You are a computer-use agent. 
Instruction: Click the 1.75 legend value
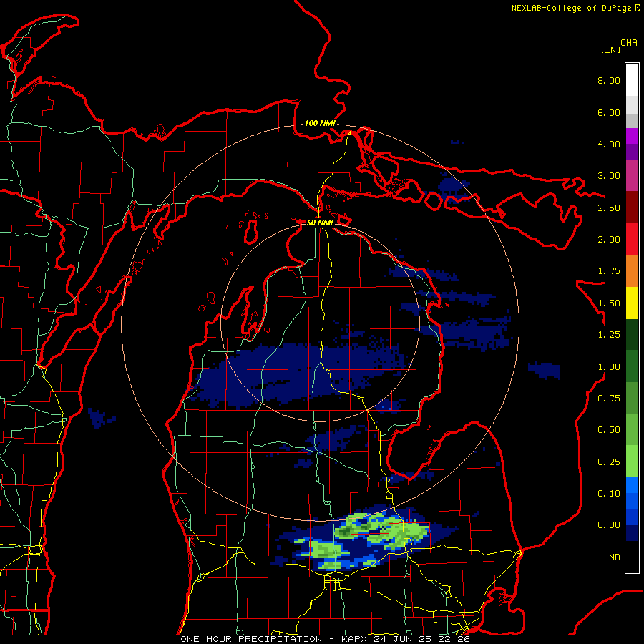tap(609, 271)
